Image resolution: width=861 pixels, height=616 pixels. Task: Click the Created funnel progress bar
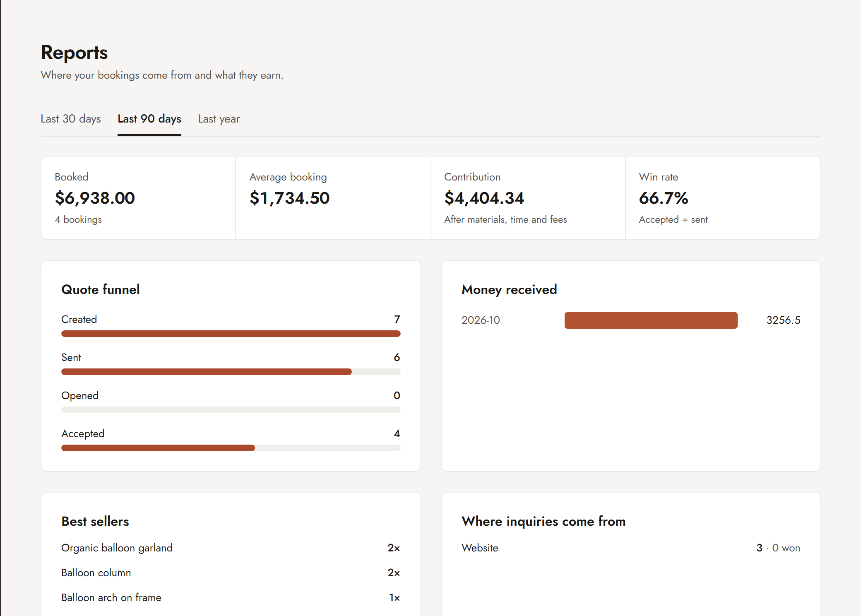tap(231, 334)
